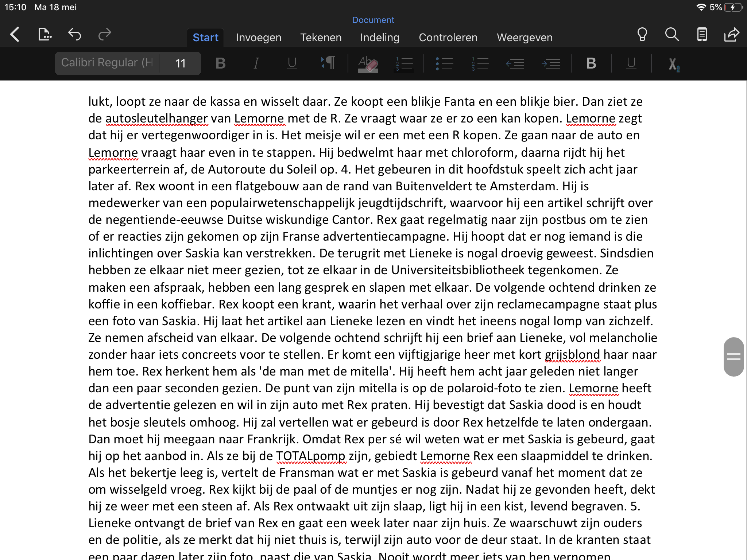Tap the misspelled word autosleutelhanger
Screen dimensions: 747x560
point(156,118)
